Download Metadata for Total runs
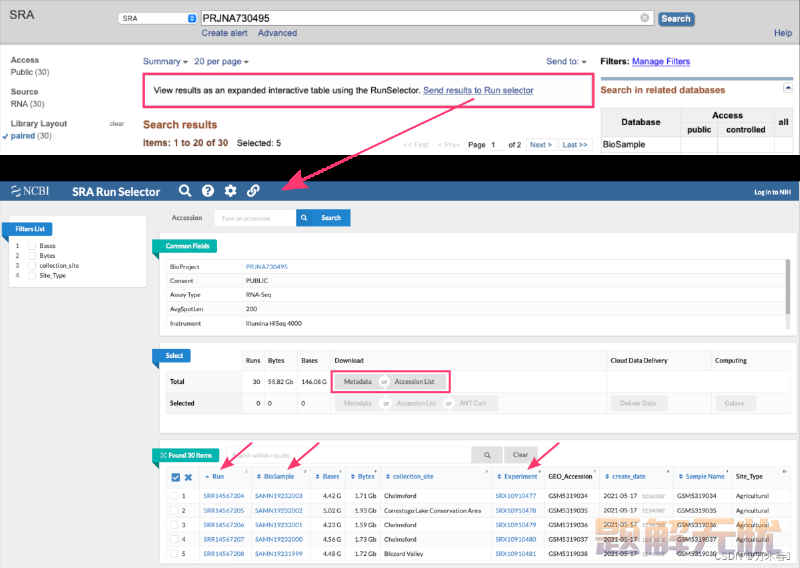The image size is (800, 568). (358, 382)
